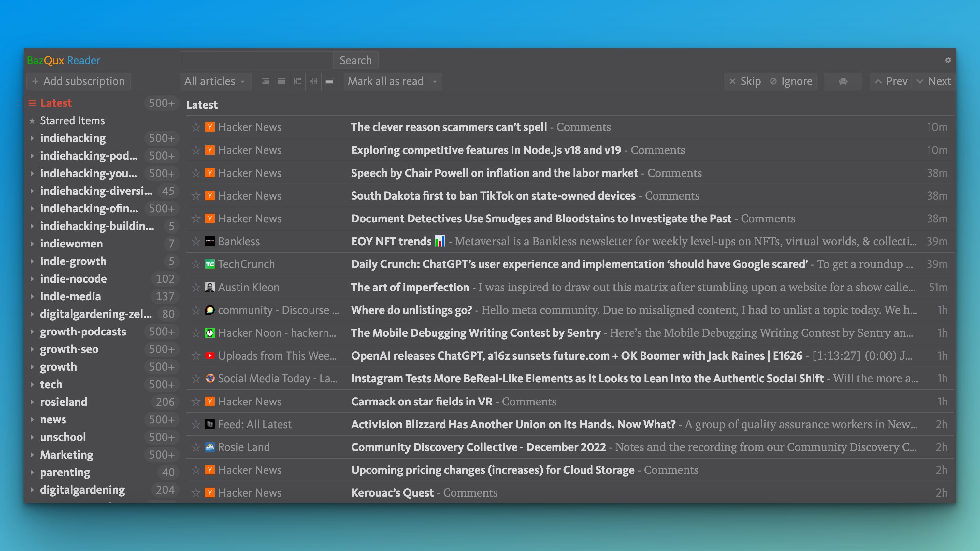Open settings gear in top right

coord(948,60)
